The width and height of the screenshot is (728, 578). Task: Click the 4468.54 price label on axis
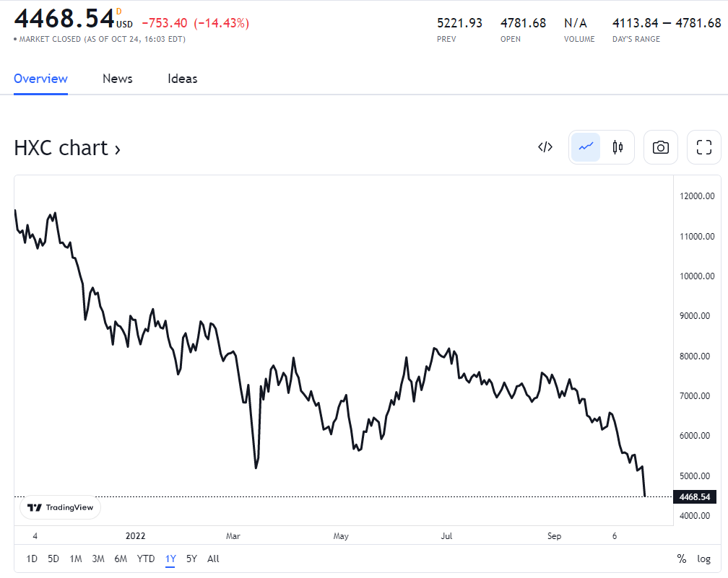(x=695, y=496)
